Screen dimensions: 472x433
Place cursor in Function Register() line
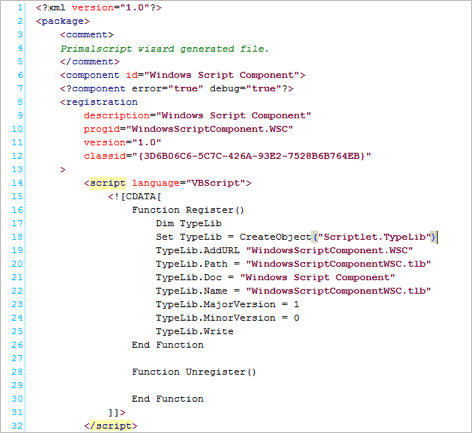coord(188,210)
